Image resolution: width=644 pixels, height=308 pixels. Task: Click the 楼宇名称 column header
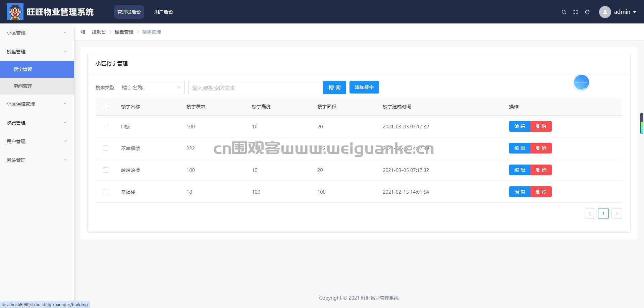(130, 107)
